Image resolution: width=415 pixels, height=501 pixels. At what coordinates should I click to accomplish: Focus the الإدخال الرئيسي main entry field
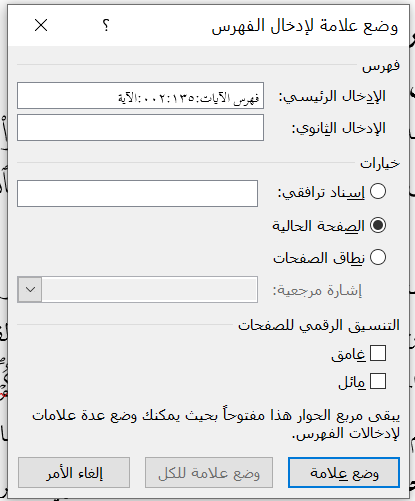[x=140, y=96]
